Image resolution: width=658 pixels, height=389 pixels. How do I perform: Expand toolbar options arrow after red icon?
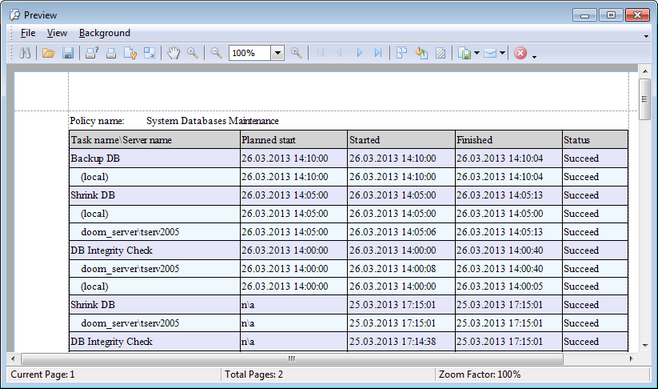[534, 56]
